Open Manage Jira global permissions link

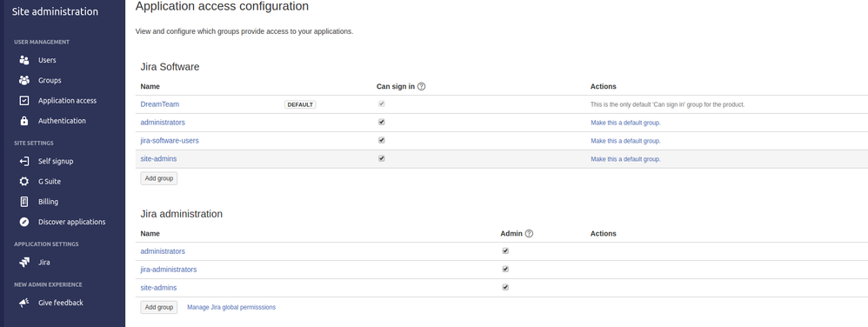(x=231, y=307)
